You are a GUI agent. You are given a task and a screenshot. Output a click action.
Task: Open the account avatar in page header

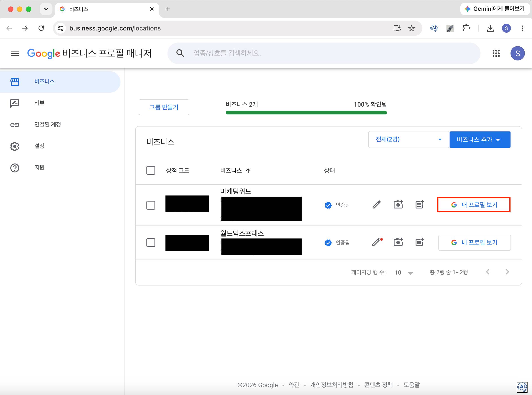tap(517, 53)
